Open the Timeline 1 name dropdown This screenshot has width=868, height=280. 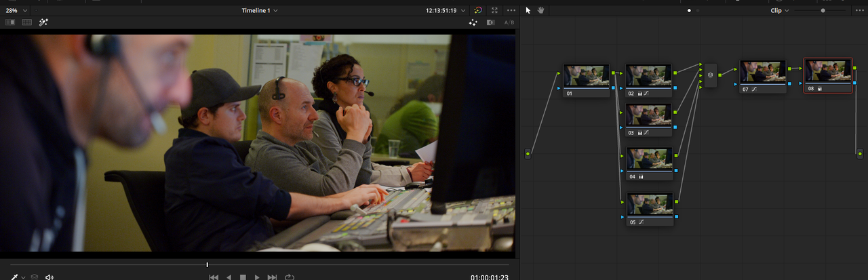click(260, 11)
